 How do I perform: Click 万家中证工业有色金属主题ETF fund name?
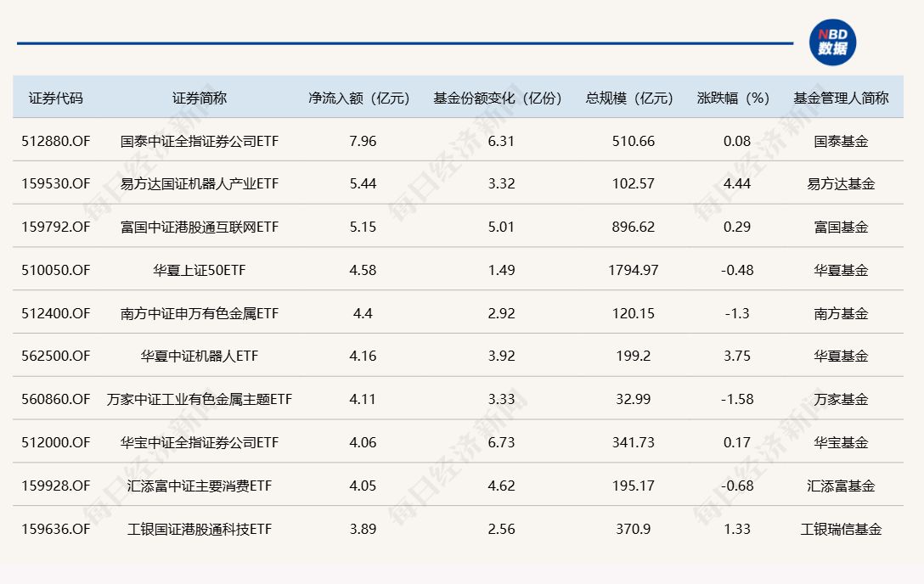(x=200, y=399)
